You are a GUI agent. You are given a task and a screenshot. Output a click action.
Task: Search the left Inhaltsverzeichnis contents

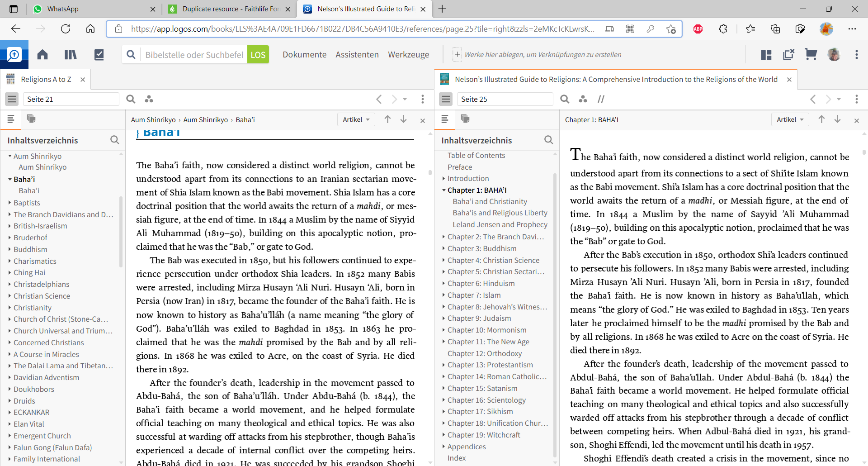[x=115, y=140]
